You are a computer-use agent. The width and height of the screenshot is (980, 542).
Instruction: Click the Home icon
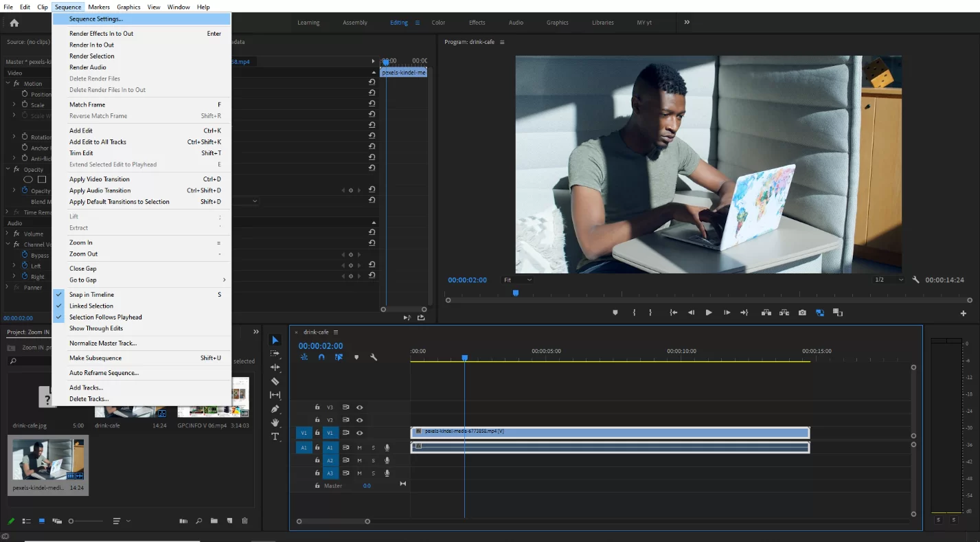click(x=14, y=23)
